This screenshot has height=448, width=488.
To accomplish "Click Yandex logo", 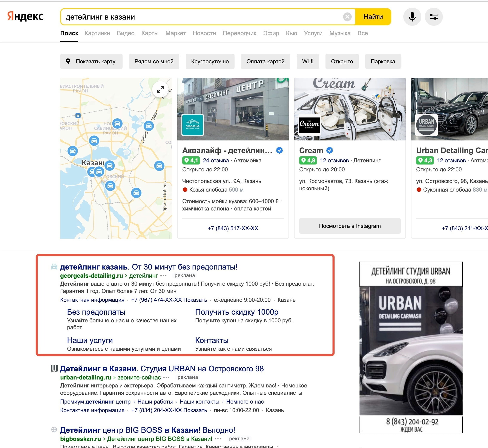I will click(25, 16).
